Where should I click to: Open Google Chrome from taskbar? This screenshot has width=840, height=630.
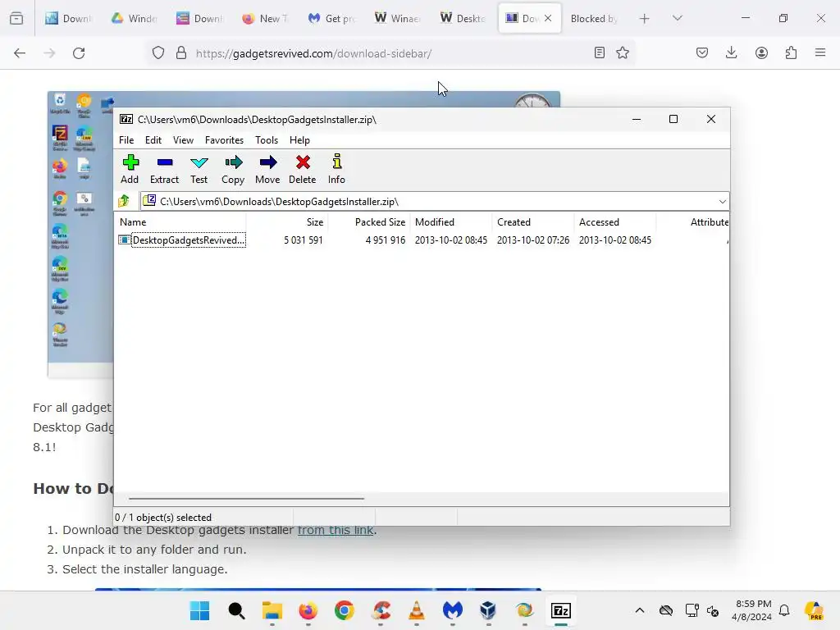click(x=344, y=610)
